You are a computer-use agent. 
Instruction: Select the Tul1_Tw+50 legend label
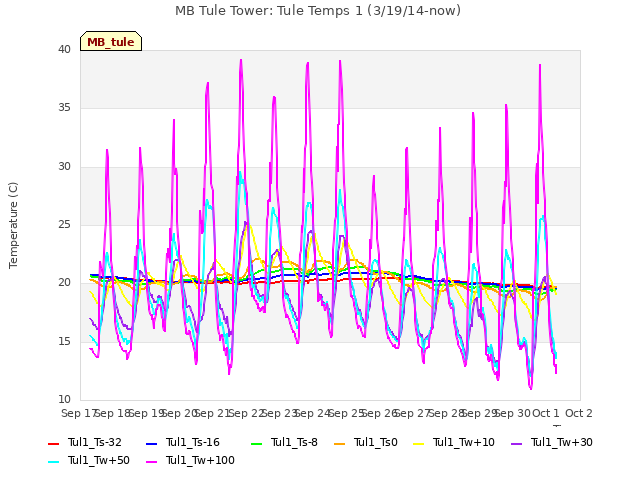(99, 460)
